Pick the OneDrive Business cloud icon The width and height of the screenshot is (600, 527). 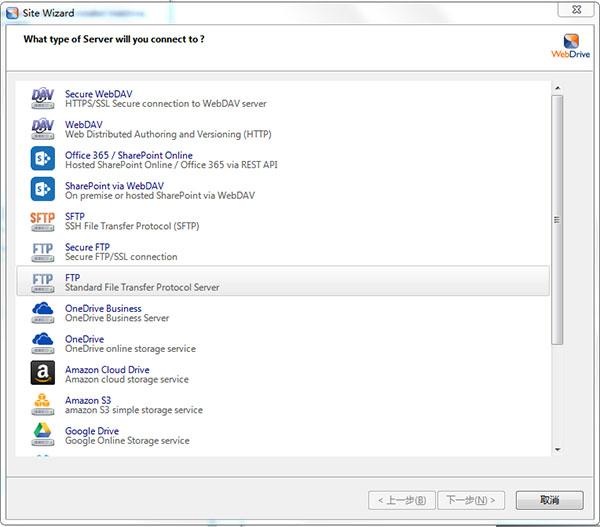42,313
